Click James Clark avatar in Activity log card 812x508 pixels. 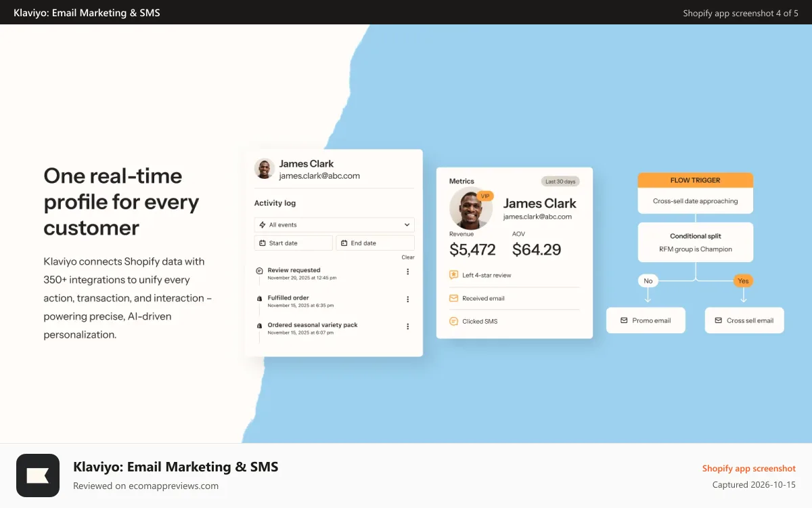(x=265, y=169)
